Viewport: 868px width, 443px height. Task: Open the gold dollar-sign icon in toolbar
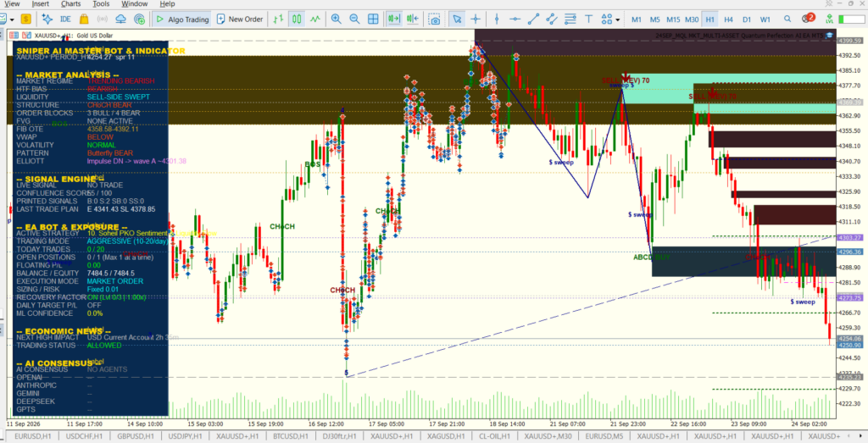click(25, 19)
